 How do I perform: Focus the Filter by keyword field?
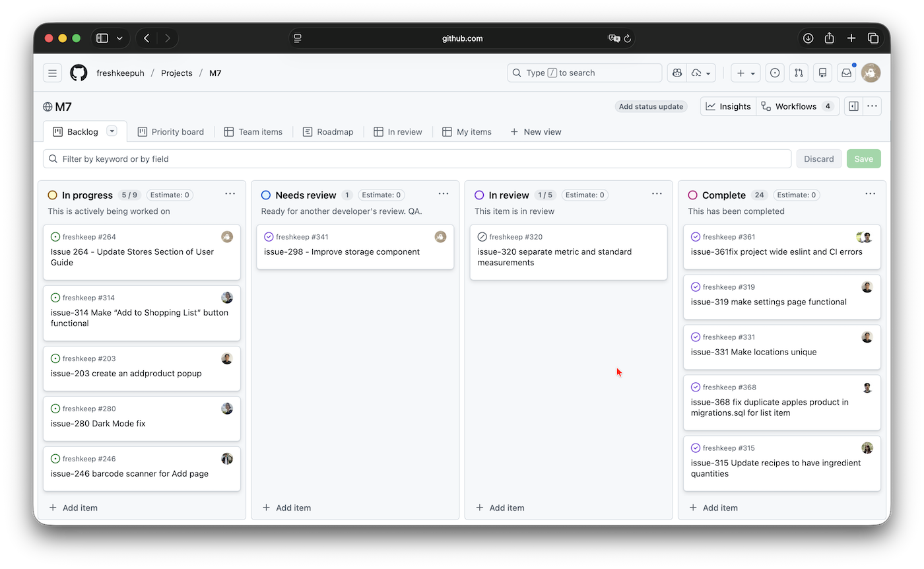[422, 158]
